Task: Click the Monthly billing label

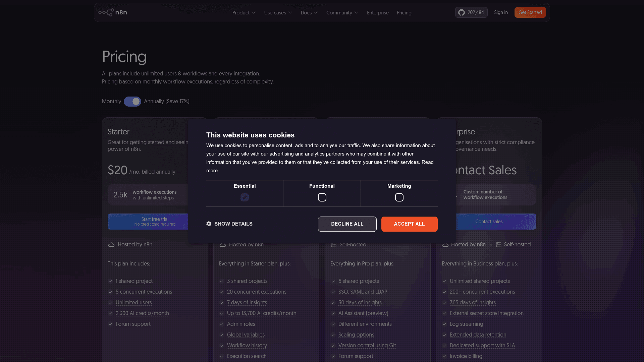Action: [x=111, y=102]
